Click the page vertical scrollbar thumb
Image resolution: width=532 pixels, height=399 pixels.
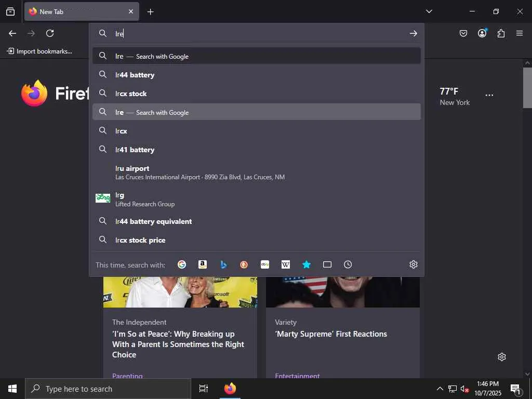click(x=527, y=87)
